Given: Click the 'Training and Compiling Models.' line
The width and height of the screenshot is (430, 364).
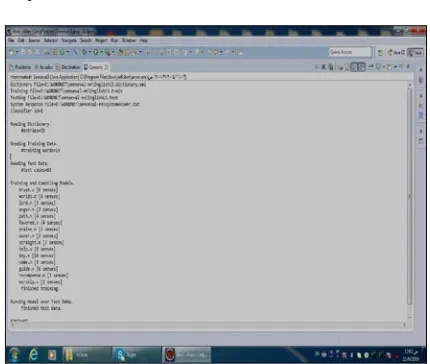Looking at the screenshot, I should pyautogui.click(x=42, y=183).
